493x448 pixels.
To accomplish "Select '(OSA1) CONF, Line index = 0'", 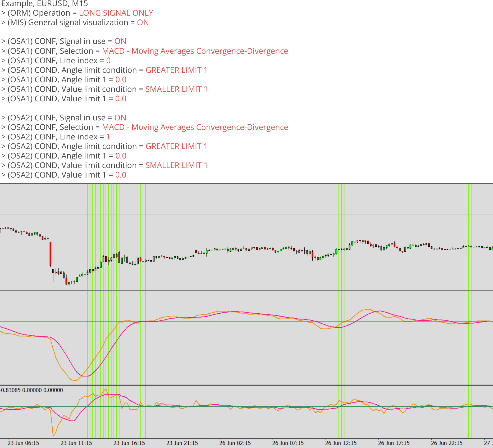I will [x=56, y=61].
